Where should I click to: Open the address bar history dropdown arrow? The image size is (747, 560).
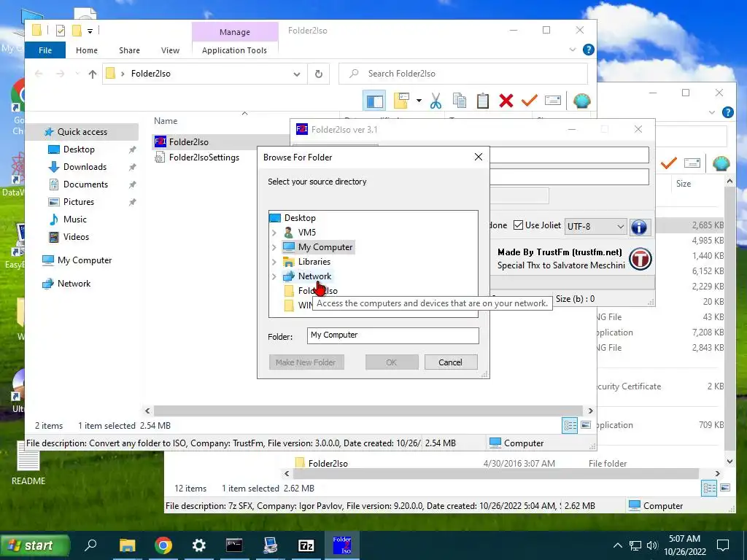click(297, 74)
